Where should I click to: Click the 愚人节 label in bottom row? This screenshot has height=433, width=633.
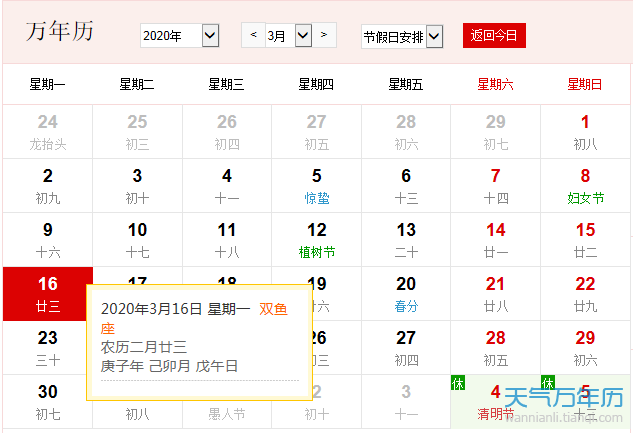click(227, 414)
